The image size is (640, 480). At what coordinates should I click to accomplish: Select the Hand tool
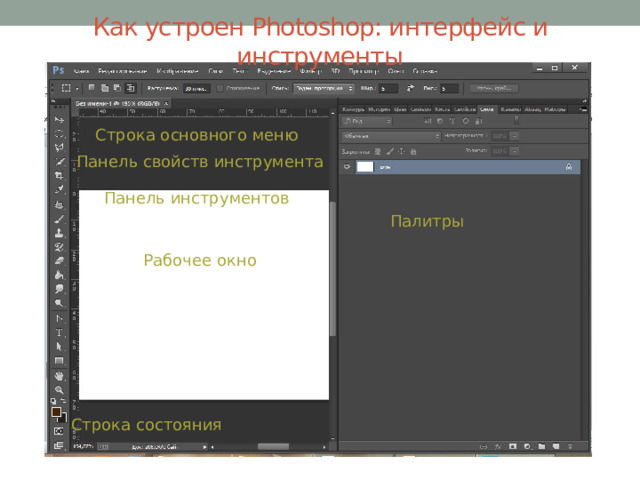[x=60, y=376]
